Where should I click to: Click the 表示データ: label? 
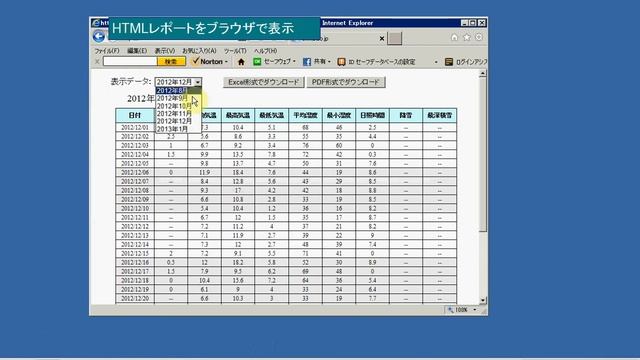pos(131,82)
